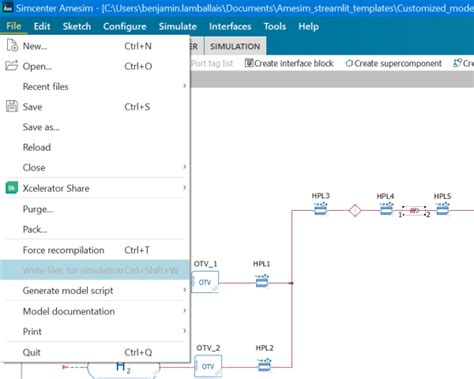The height and width of the screenshot is (379, 474).
Task: Expand the Xcelerator Share submenu
Action: tap(95, 188)
